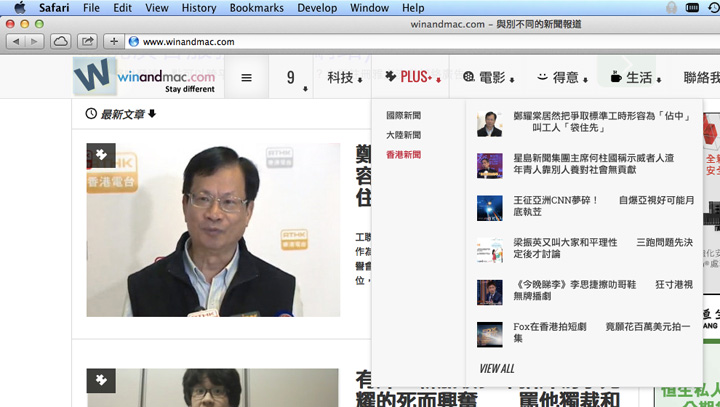
Task: Open the Apple menu
Action: (x=19, y=8)
